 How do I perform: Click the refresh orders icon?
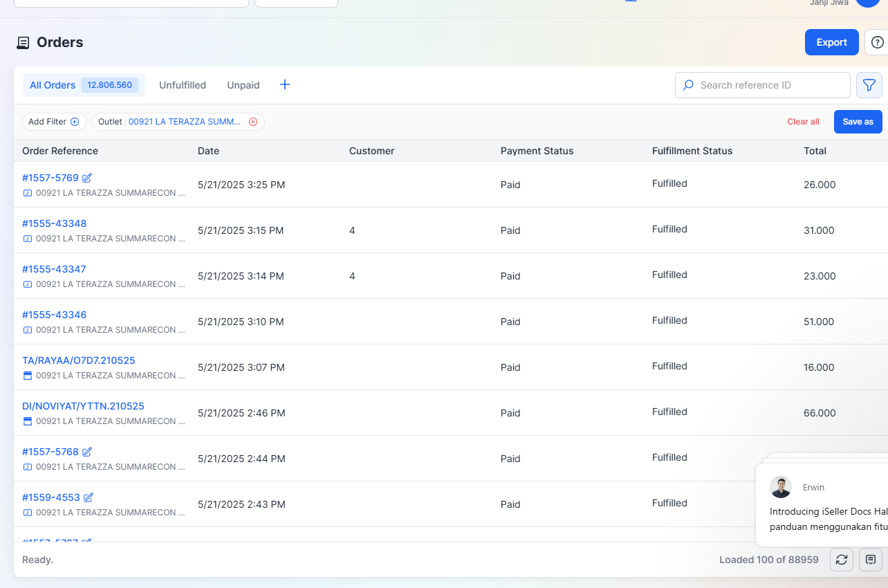tap(841, 560)
